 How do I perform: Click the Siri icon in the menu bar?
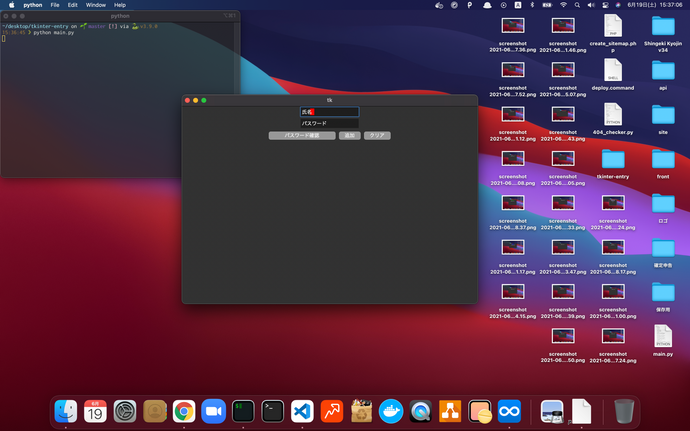tap(618, 5)
